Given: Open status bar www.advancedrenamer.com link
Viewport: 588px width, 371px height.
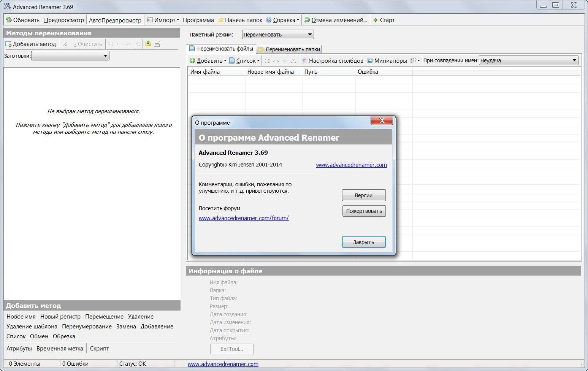Looking at the screenshot, I should coord(223,364).
